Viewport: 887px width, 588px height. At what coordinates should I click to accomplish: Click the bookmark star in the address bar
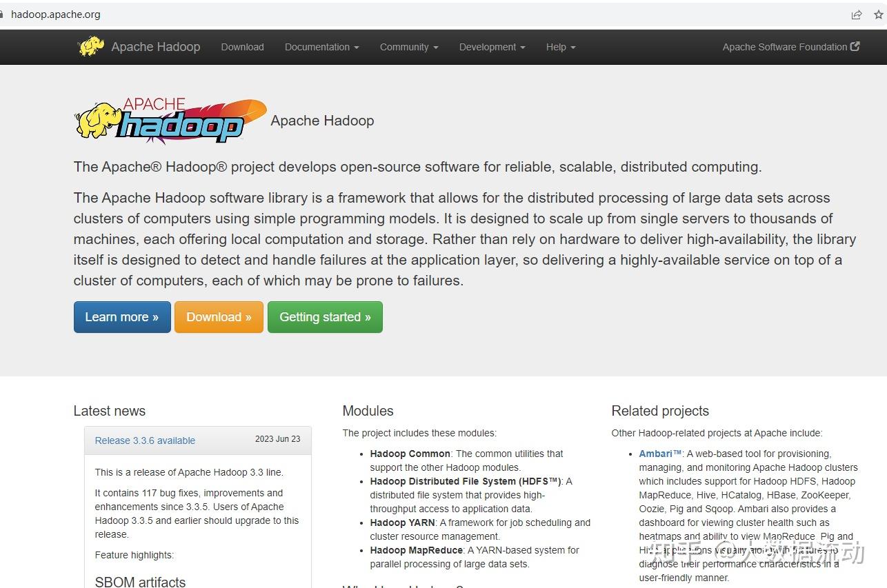click(x=878, y=14)
